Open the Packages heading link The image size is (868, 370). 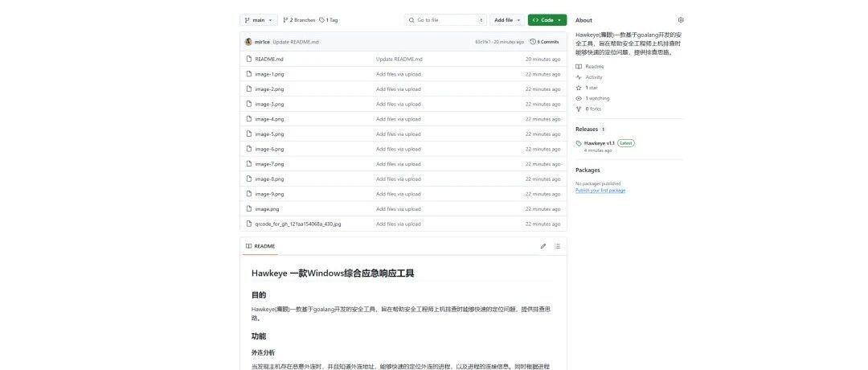coord(588,170)
